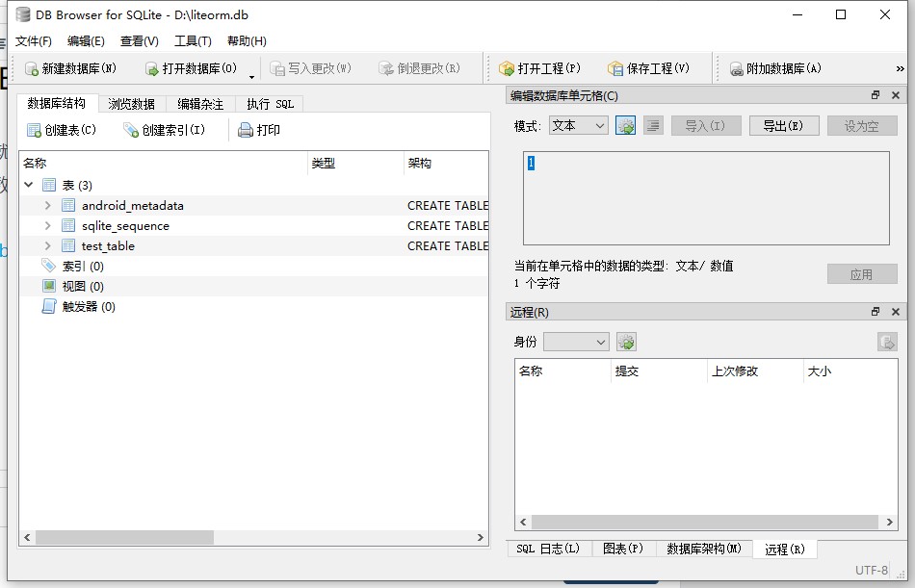Image resolution: width=915 pixels, height=588 pixels.
Task: Click inside the cell text editor
Action: point(706,198)
